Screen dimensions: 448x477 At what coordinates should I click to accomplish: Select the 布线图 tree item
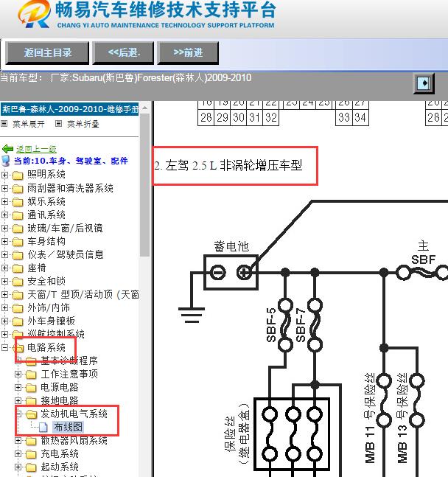[x=68, y=427]
